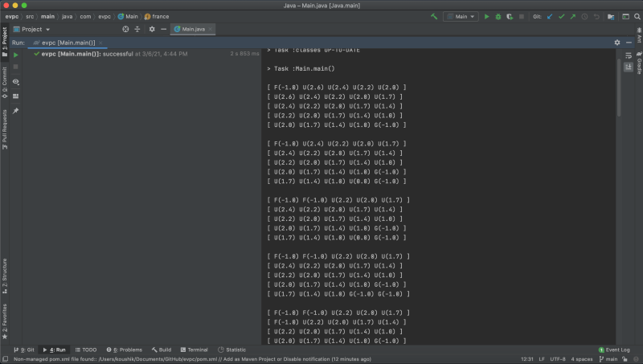Viewport: 643px width, 364px height.
Task: Open the Structure side tool window
Action: point(5,276)
